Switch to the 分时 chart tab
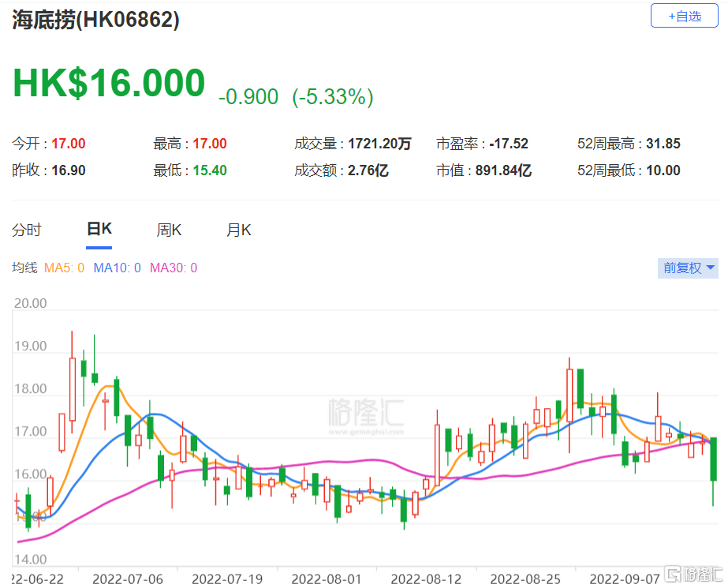 click(28, 229)
